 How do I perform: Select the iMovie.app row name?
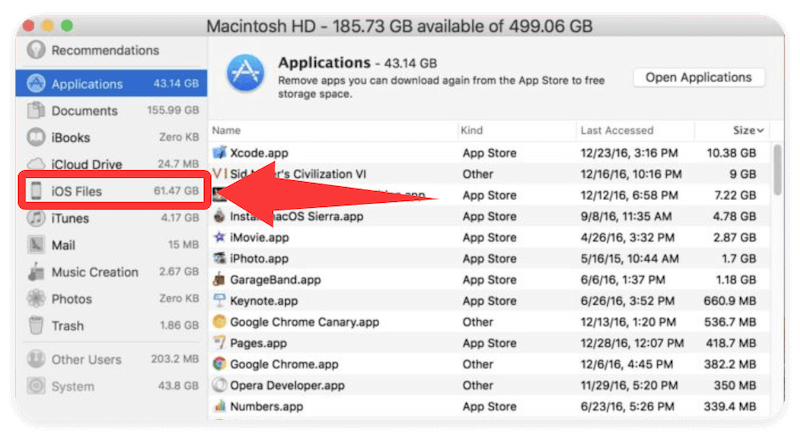tap(259, 238)
